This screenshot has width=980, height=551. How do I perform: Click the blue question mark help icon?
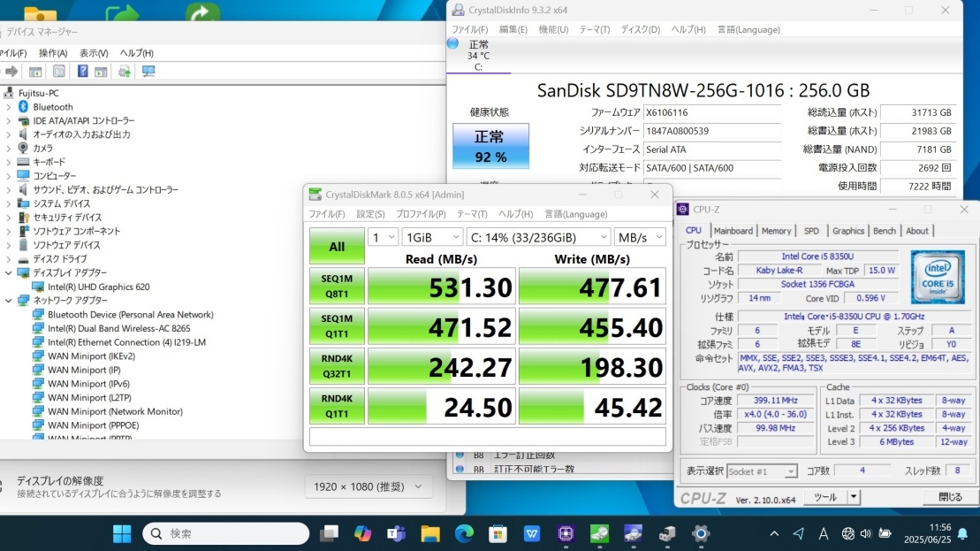82,72
